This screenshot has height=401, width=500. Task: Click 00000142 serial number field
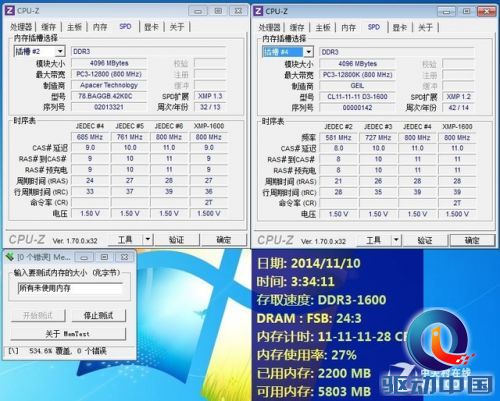pyautogui.click(x=357, y=108)
